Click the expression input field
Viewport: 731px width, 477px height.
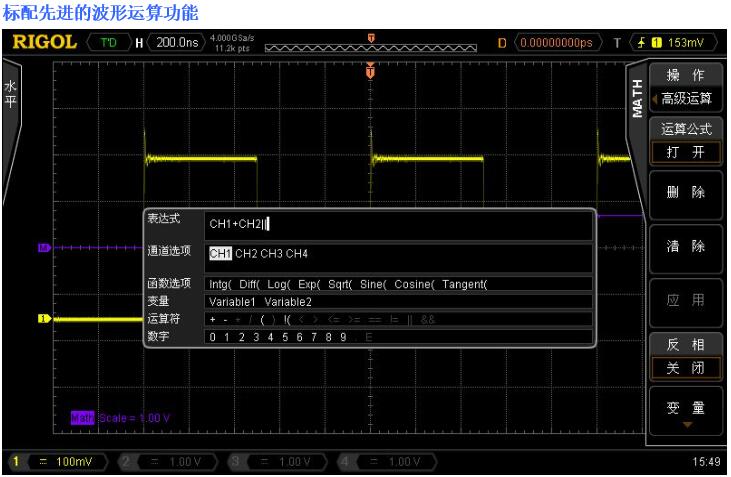[x=400, y=225]
